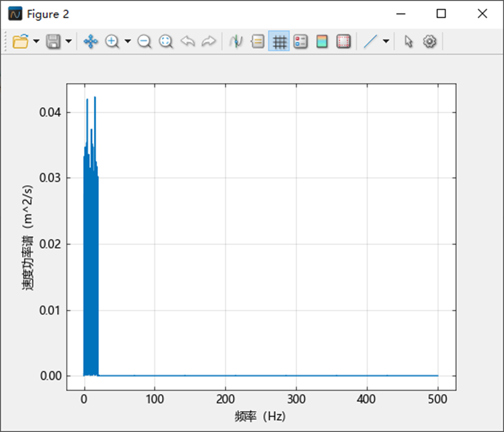Click the Save figure floppy icon
This screenshot has height=432, width=504.
pos(54,41)
